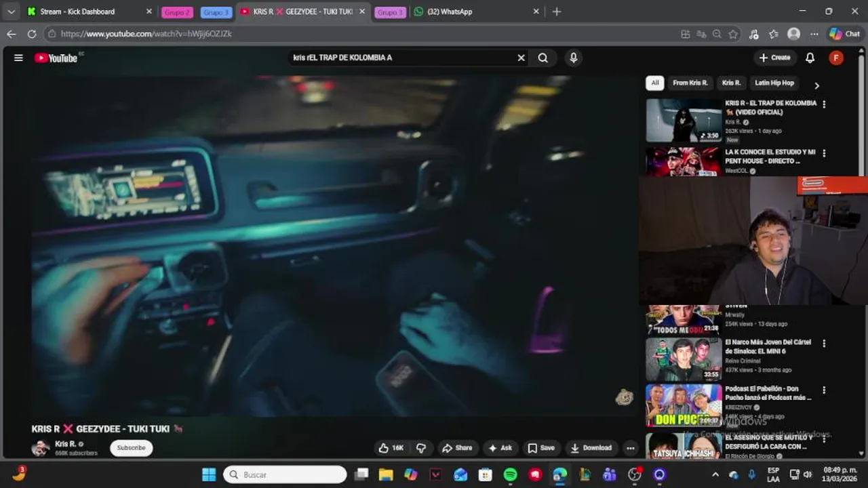Viewport: 868px width, 488px height.
Task: Click the zoom magnifier in address bar
Action: click(717, 34)
